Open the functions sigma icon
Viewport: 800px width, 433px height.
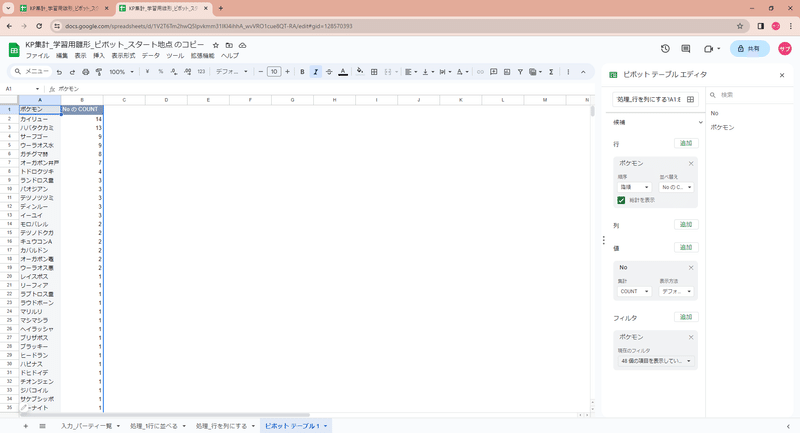pos(551,72)
